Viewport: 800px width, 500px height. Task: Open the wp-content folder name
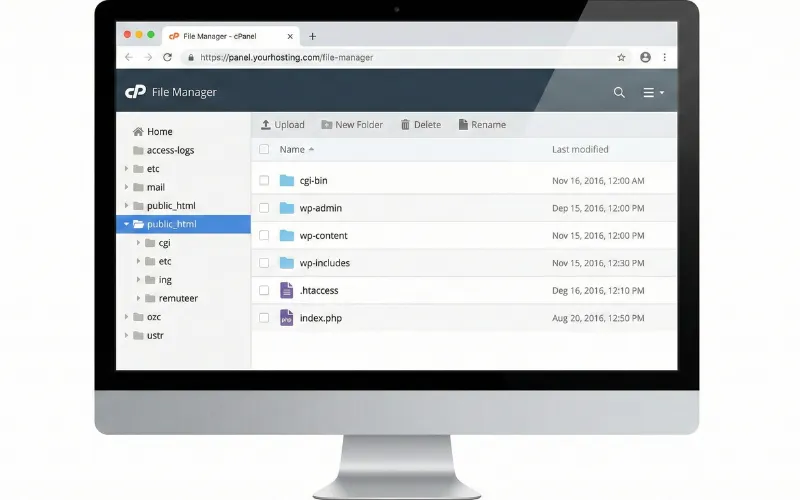coord(323,235)
